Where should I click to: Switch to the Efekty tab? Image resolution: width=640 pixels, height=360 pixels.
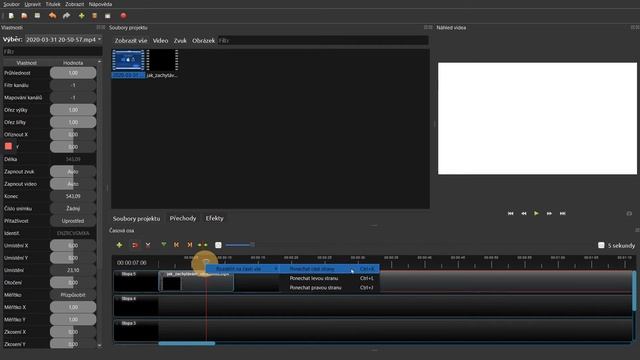click(x=215, y=218)
